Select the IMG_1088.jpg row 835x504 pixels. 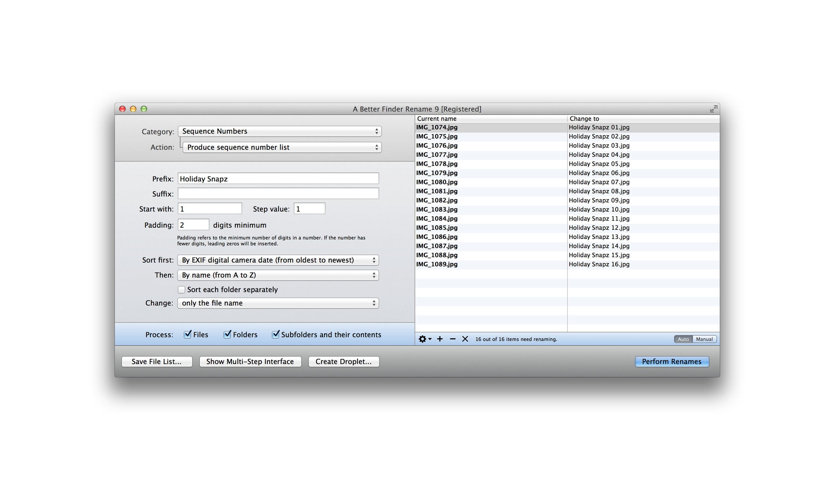click(x=568, y=255)
